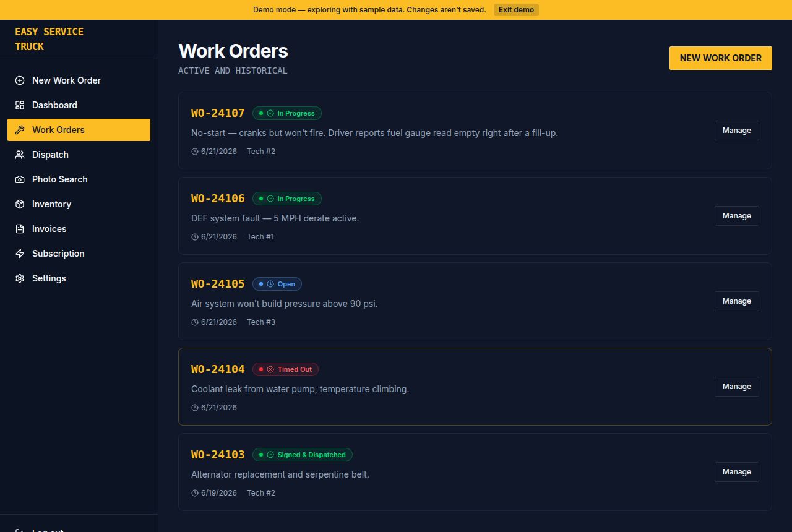Click the Invoices document icon
792x532 pixels.
click(x=20, y=229)
